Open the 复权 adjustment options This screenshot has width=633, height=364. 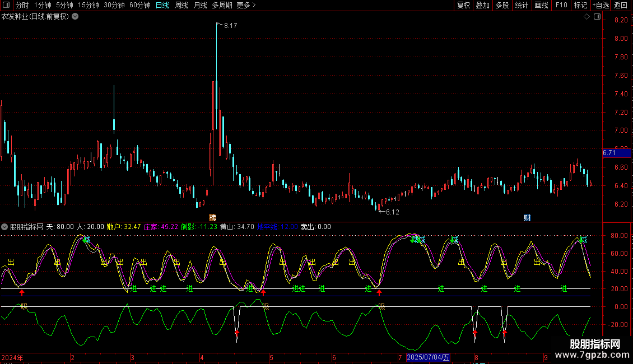(463, 5)
